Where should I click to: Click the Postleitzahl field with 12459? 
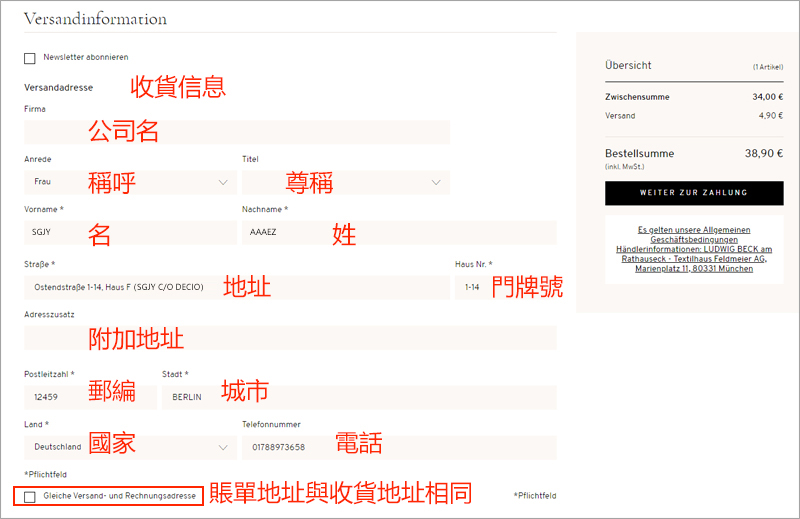90,397
